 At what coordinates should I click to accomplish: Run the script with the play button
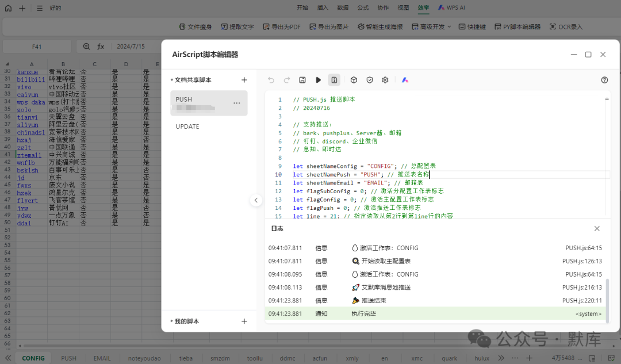(x=318, y=80)
